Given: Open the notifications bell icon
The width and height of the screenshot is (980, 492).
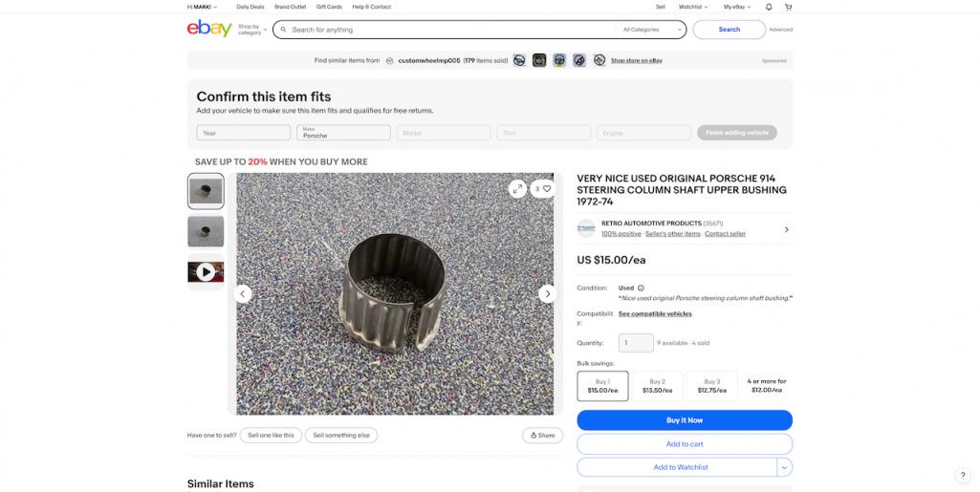Looking at the screenshot, I should click(769, 7).
